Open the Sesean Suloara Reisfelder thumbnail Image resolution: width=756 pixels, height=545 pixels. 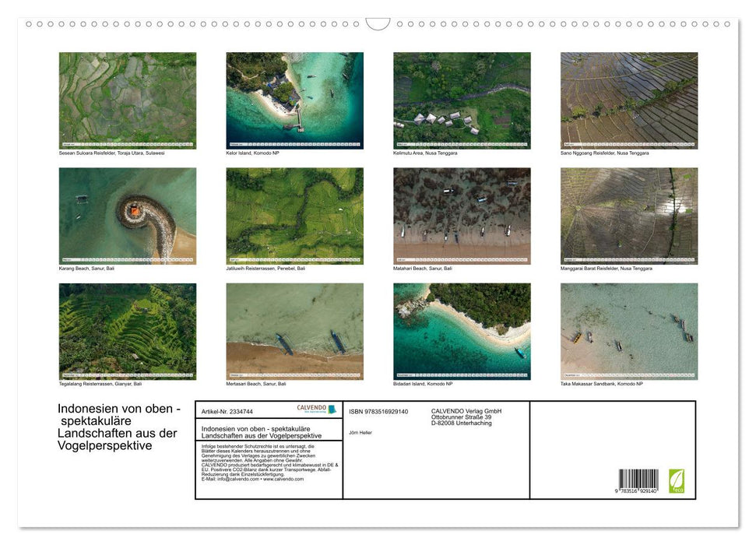(x=127, y=100)
